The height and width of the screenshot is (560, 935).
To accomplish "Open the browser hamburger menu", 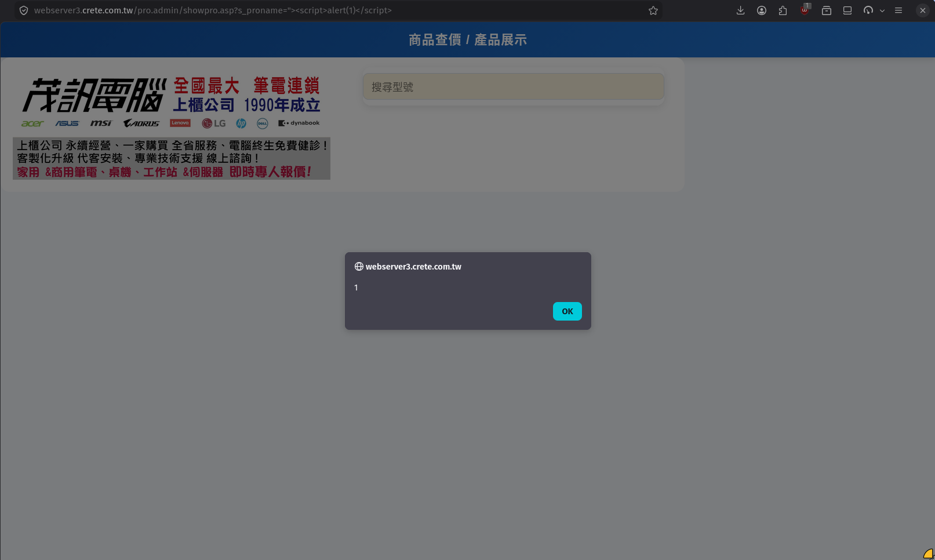I will tap(898, 10).
